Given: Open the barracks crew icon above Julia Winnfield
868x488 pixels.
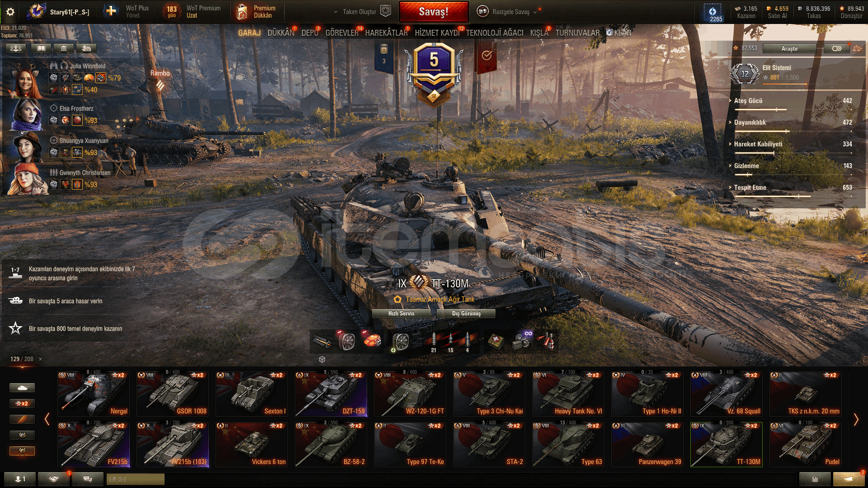Looking at the screenshot, I should [x=16, y=48].
